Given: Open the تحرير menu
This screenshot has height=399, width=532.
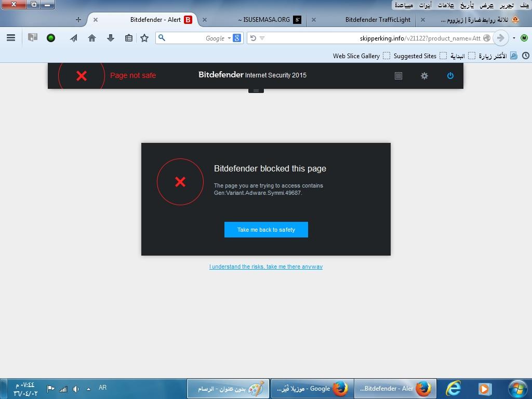Looking at the screenshot, I should point(507,5).
